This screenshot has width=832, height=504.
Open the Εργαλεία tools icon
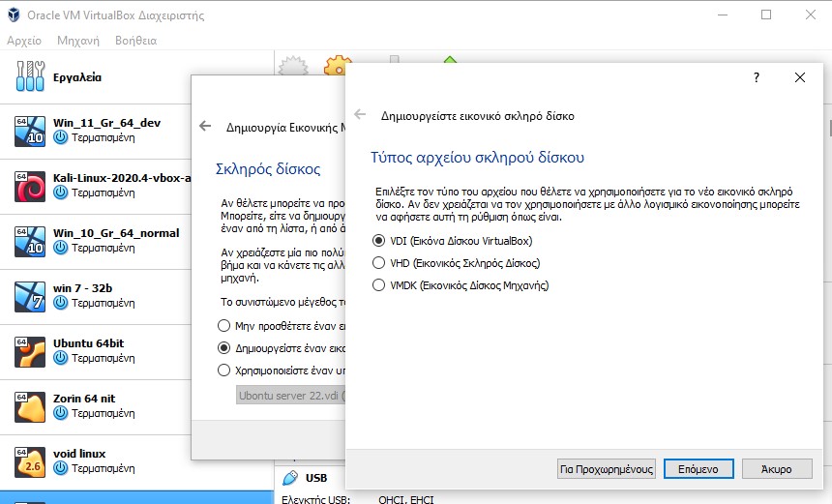point(30,76)
